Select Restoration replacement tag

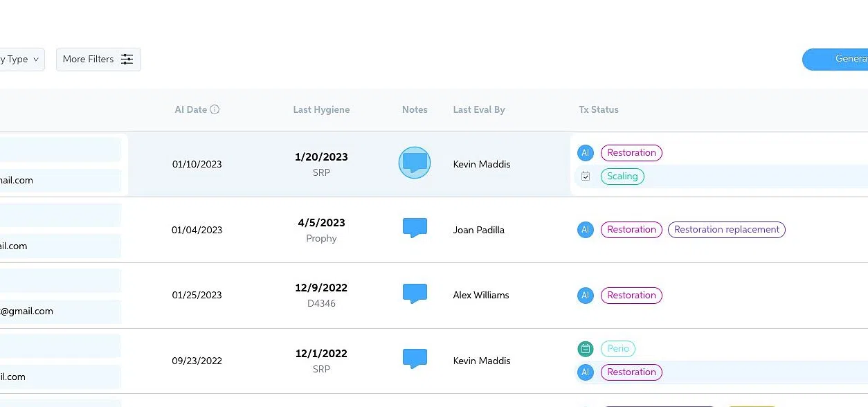point(727,230)
